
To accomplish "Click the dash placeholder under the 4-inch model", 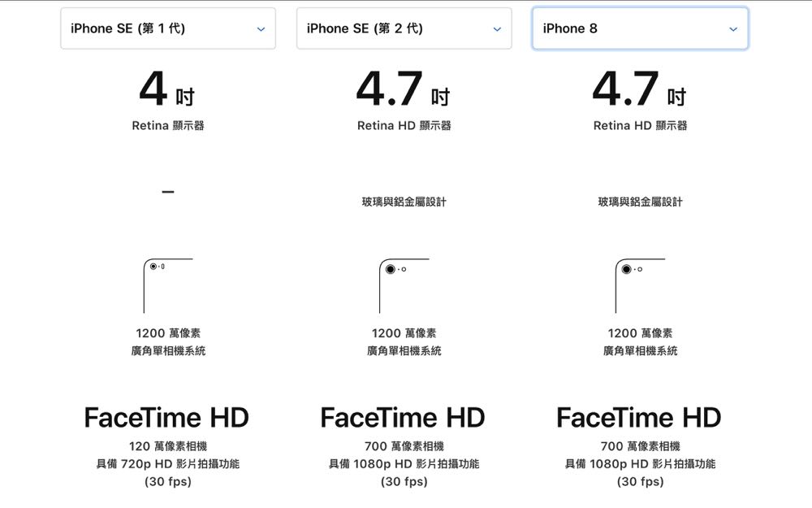I will 167,193.
